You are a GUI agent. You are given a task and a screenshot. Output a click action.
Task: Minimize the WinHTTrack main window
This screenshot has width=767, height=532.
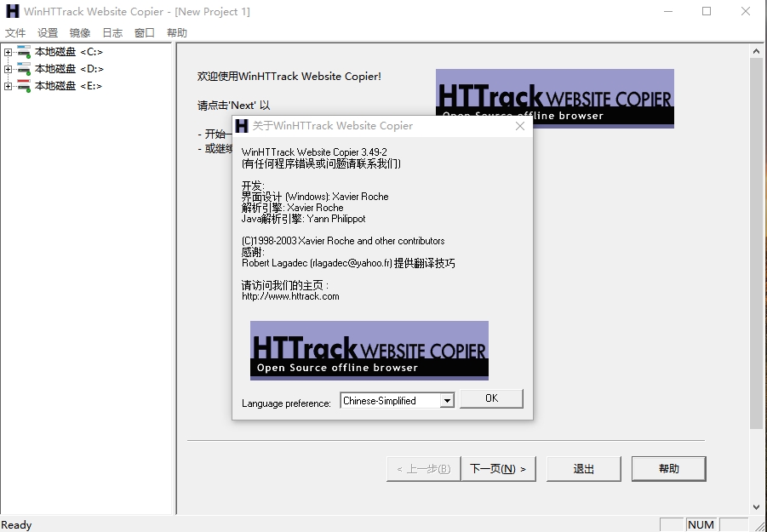point(668,11)
